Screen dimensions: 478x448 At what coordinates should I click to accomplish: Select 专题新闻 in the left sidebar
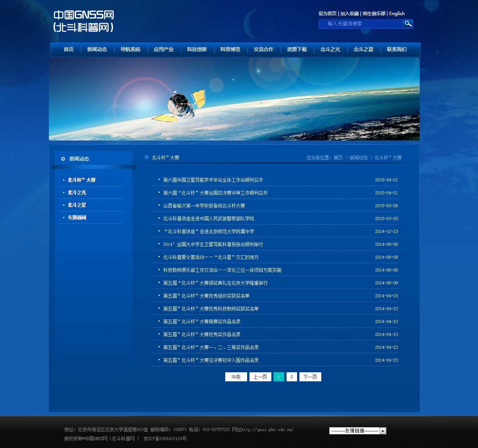click(77, 218)
